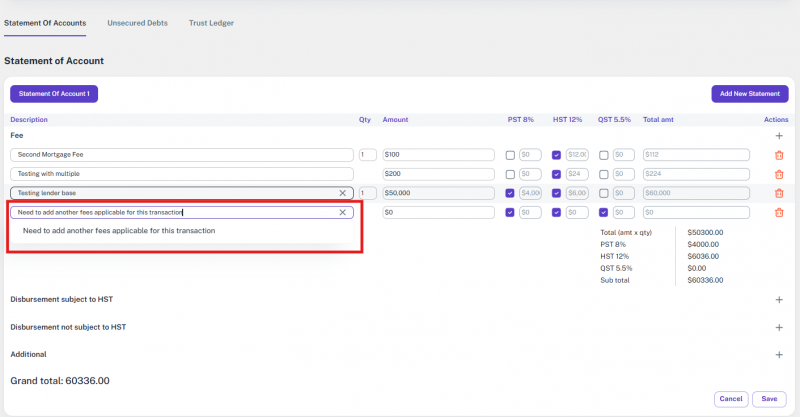Screen dimensions: 800x417
Task: Delete the Testing lender base row
Action: pyautogui.click(x=779, y=193)
